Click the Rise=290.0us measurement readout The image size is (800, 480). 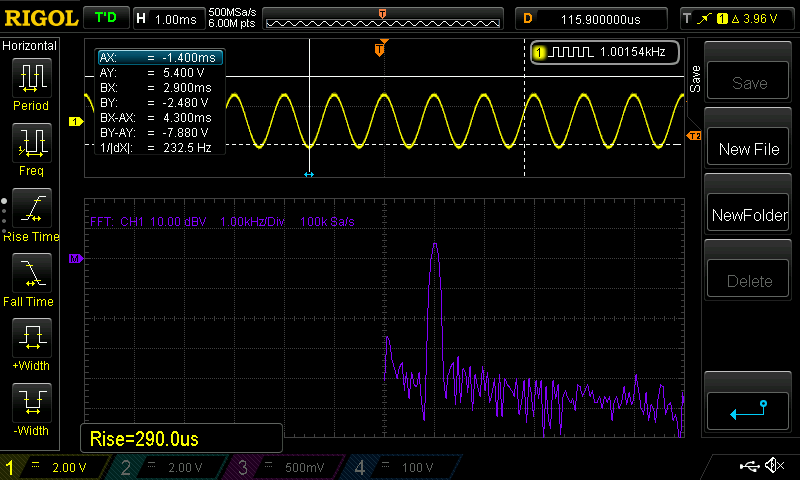(x=181, y=438)
